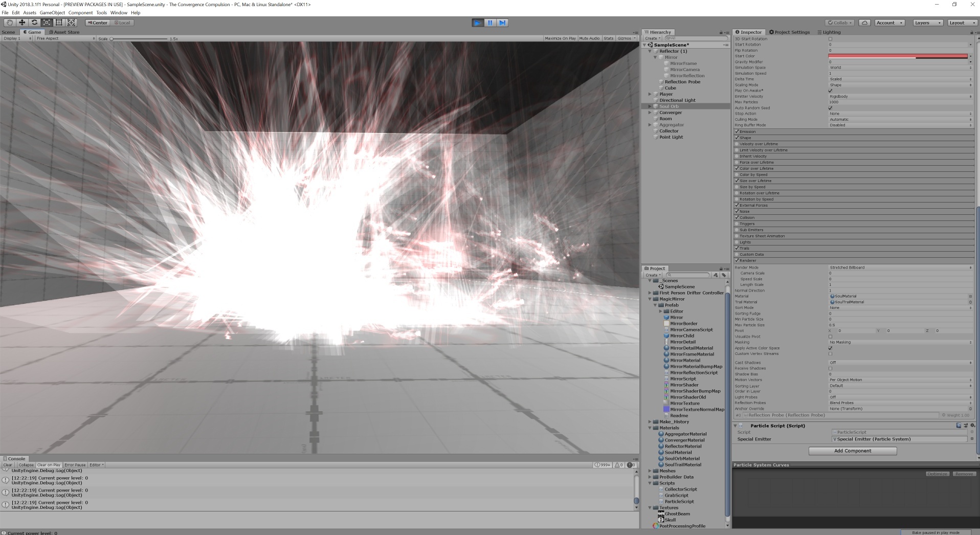Select the Move tool

22,23
